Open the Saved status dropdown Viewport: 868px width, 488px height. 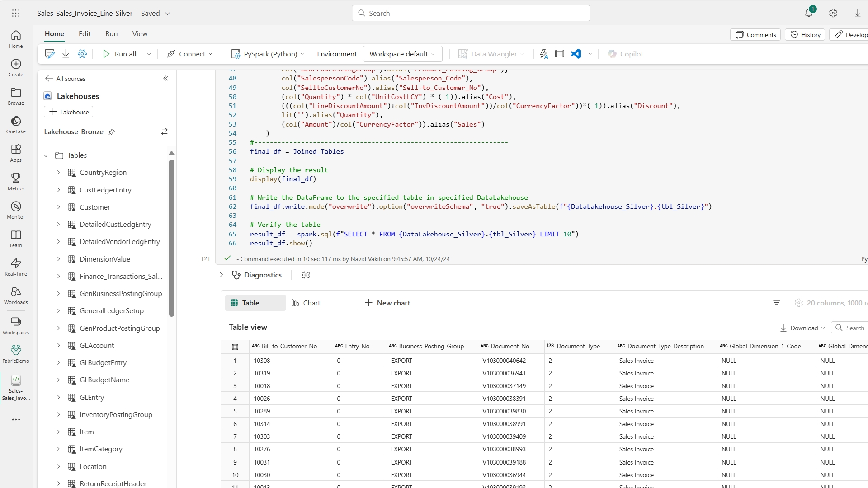click(x=155, y=13)
